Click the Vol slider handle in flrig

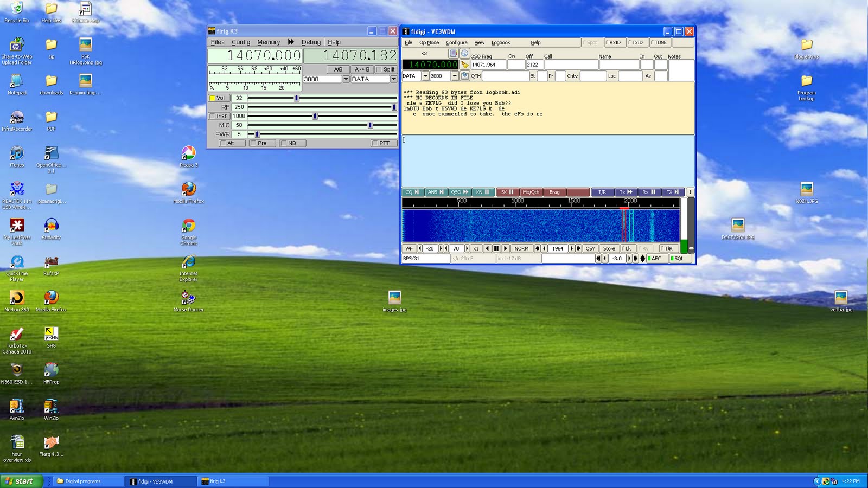coord(297,98)
